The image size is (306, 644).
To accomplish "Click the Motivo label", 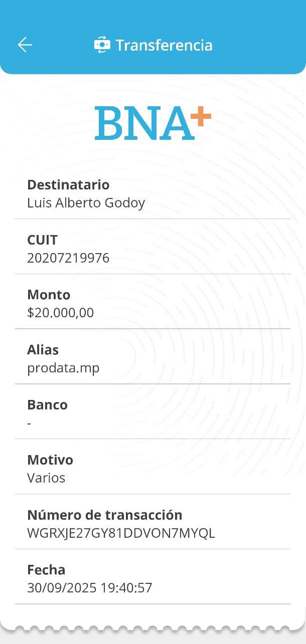I will pos(50,460).
